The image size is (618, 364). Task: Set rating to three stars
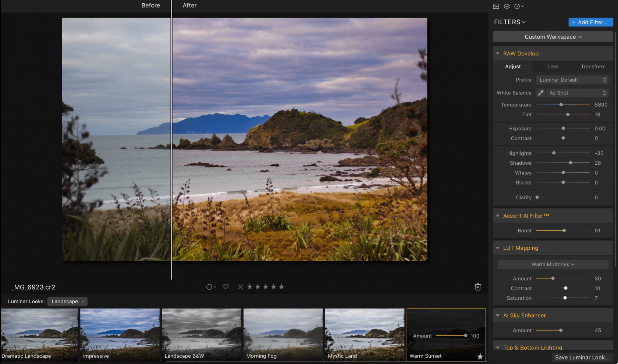(266, 287)
